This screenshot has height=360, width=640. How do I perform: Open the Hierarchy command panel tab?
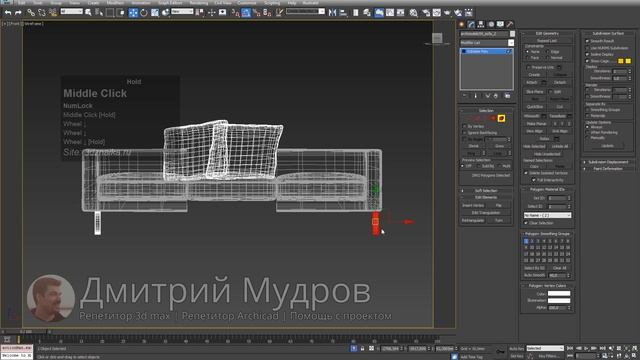point(481,24)
